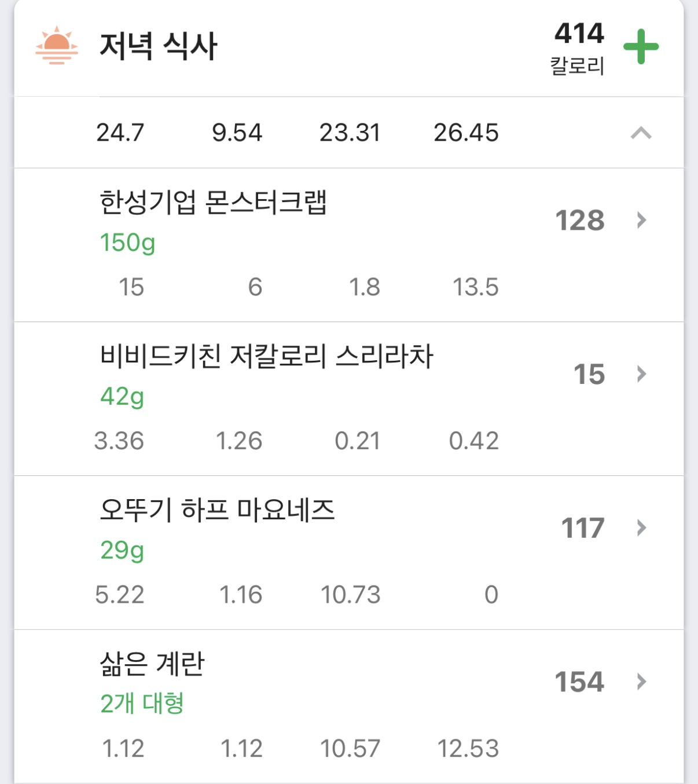Viewport: 698px width, 784px height.
Task: Tap the 29g serving size label
Action: [x=122, y=551]
